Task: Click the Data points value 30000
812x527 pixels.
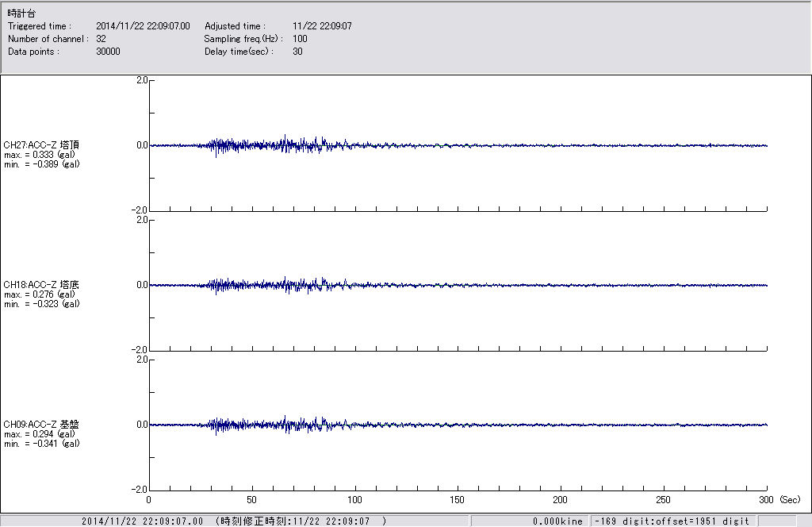Action: (x=107, y=52)
